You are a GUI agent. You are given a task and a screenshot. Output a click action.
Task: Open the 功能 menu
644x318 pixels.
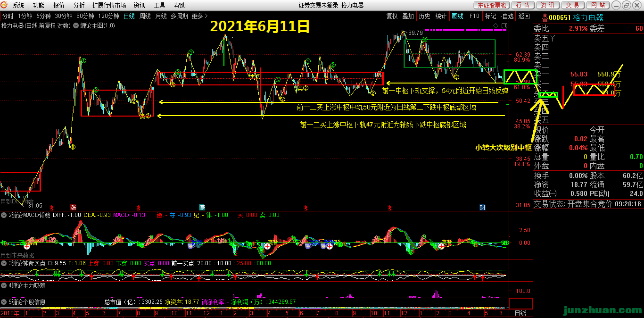39,5
